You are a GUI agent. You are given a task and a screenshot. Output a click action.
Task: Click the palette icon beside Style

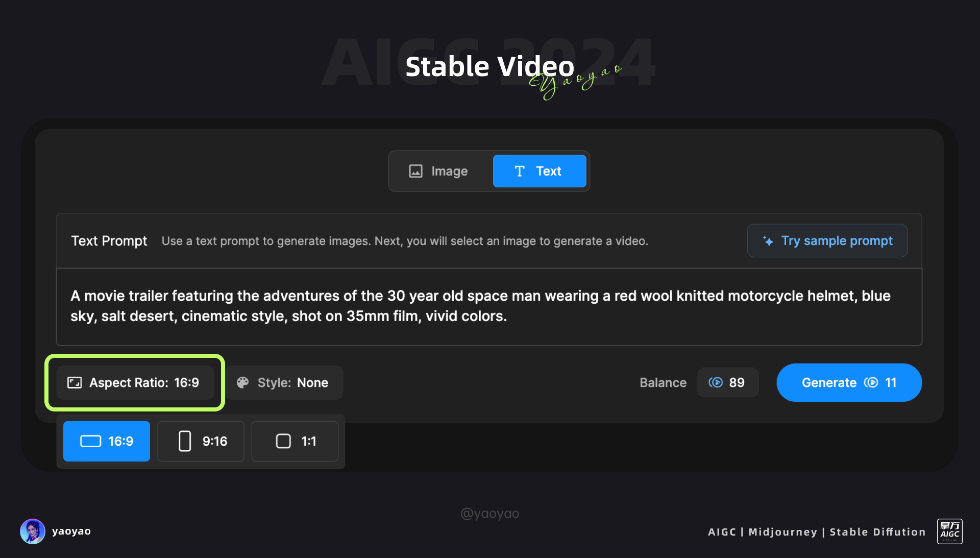(243, 382)
